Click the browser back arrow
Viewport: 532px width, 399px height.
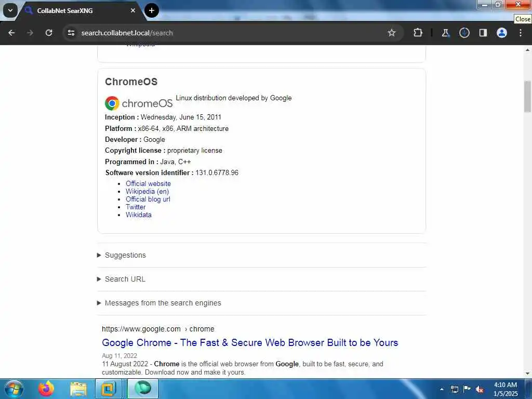click(11, 33)
